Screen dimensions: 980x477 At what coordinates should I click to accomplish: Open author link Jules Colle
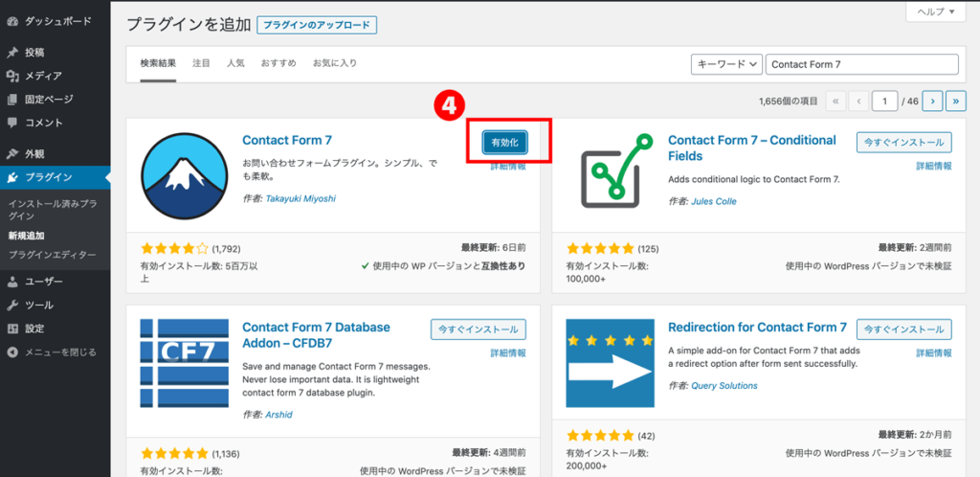[x=714, y=201]
